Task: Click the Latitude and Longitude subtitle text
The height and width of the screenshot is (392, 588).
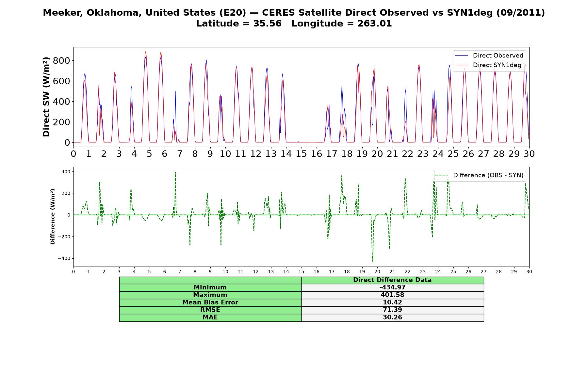Action: pyautogui.click(x=294, y=24)
